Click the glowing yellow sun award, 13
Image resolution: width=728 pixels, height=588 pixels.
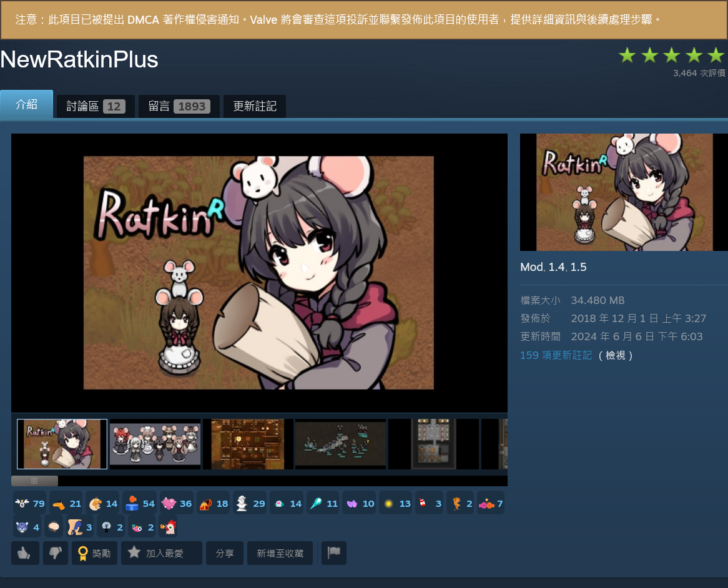tap(396, 503)
